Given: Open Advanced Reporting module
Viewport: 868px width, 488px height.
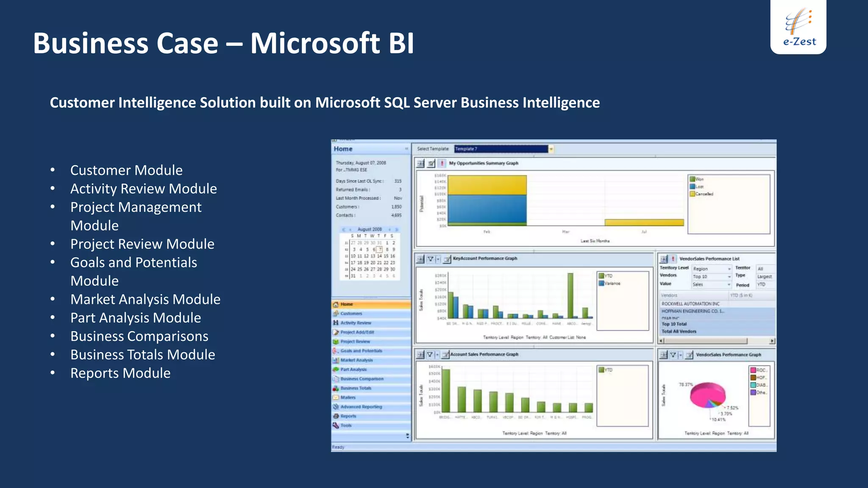Looking at the screenshot, I should [x=371, y=407].
